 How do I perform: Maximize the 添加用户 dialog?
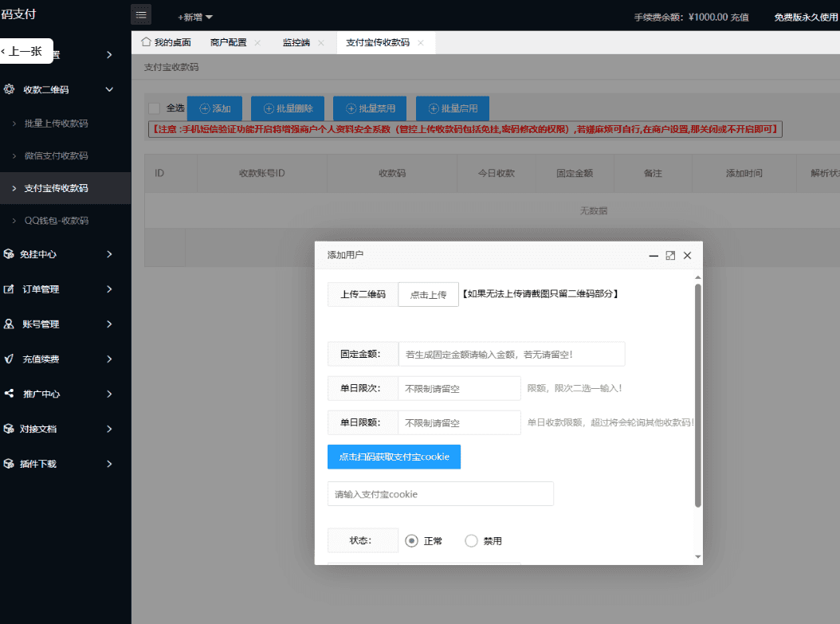pyautogui.click(x=670, y=256)
